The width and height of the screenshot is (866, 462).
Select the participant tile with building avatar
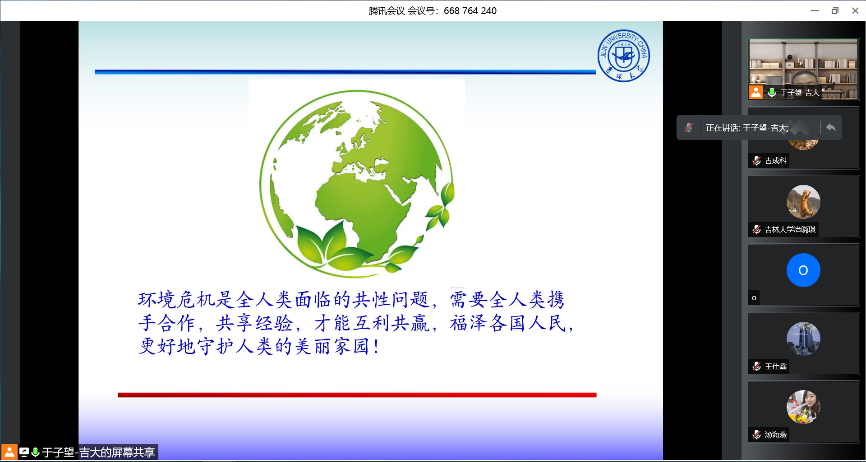click(x=802, y=338)
